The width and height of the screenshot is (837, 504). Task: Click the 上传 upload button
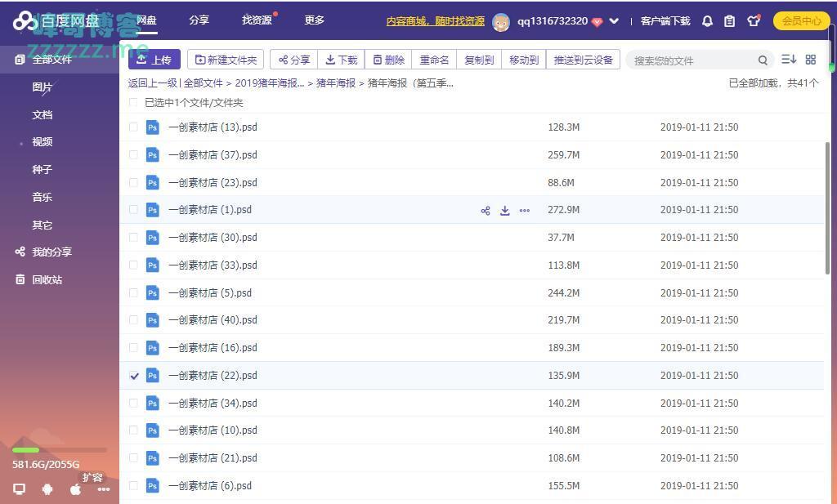[x=154, y=59]
